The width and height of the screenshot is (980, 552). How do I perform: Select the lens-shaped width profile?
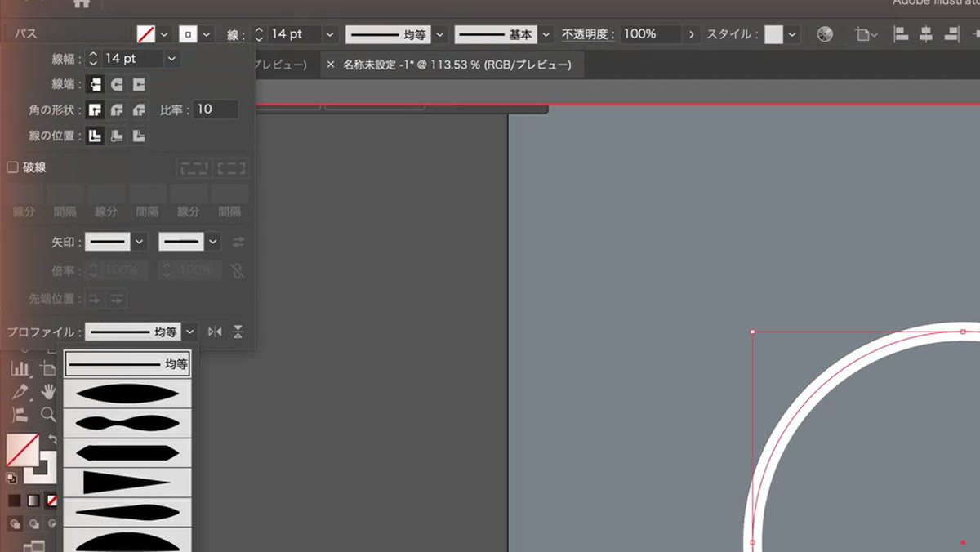tap(127, 394)
